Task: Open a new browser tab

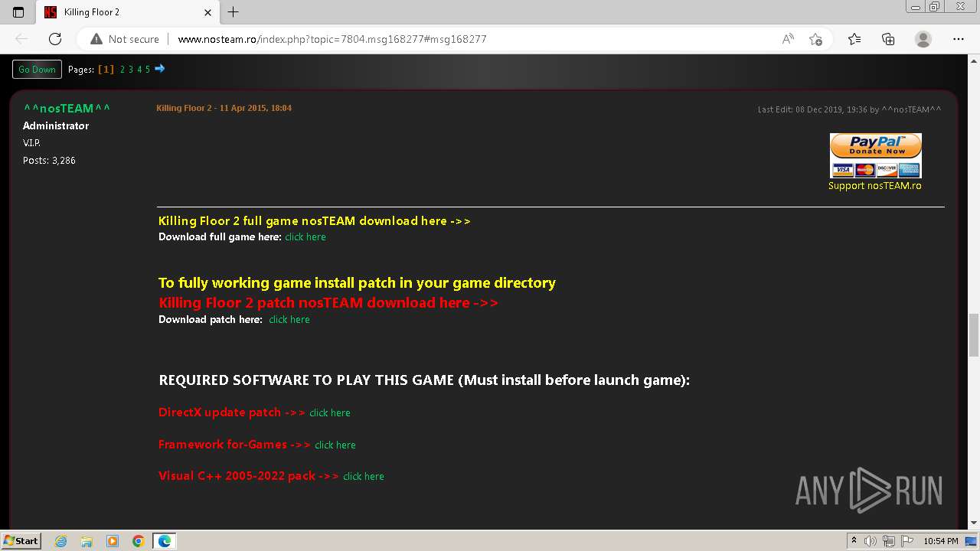Action: 234,12
